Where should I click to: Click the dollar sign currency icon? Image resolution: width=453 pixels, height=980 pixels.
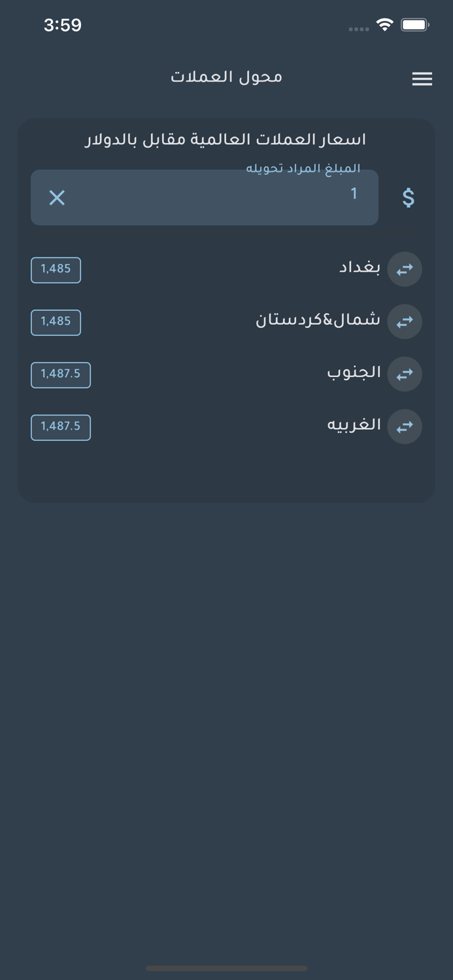[408, 197]
